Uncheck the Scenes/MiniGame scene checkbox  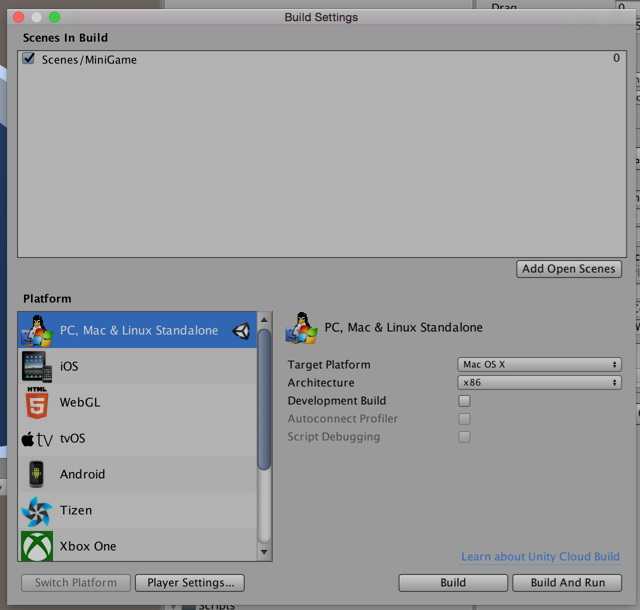[29, 58]
